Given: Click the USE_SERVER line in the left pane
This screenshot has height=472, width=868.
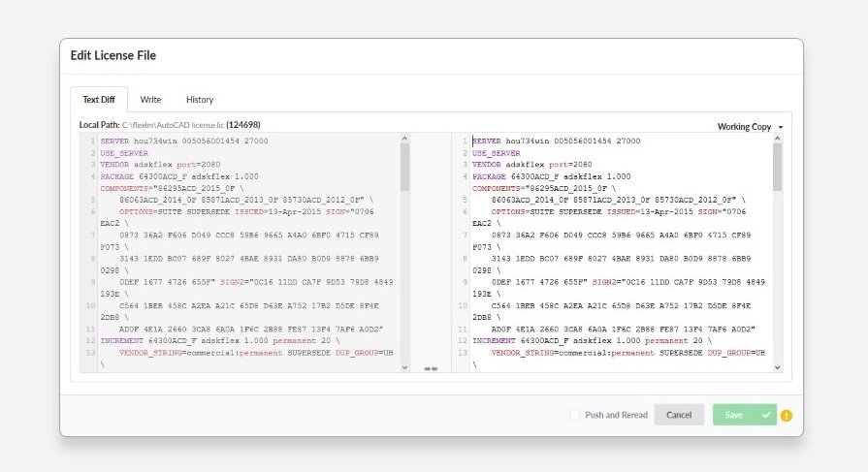Looking at the screenshot, I should coord(124,153).
